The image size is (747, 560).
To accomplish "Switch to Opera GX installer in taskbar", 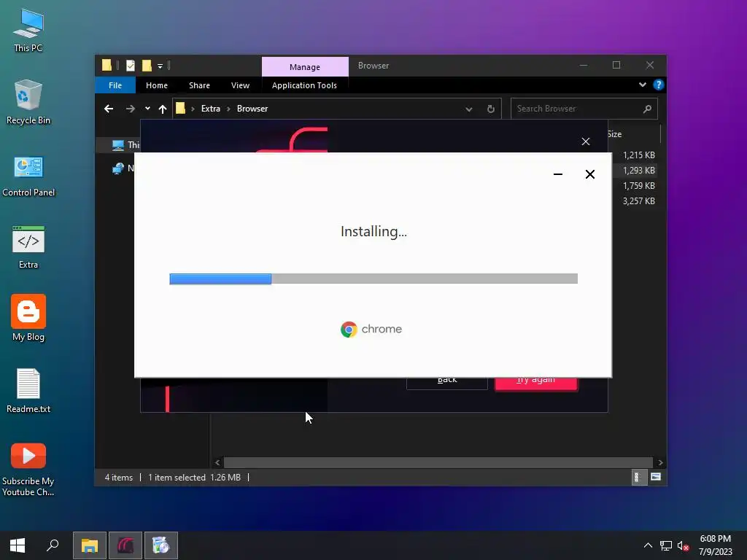I will (x=125, y=545).
